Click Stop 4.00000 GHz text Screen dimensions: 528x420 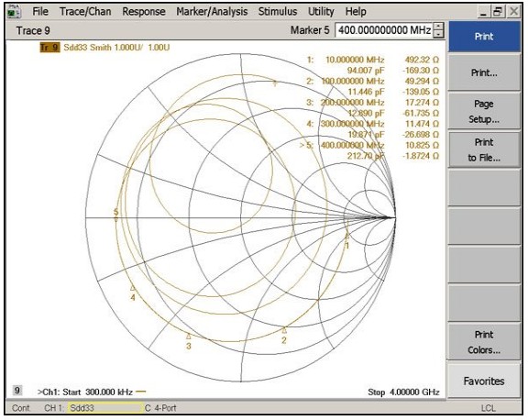[x=403, y=392]
